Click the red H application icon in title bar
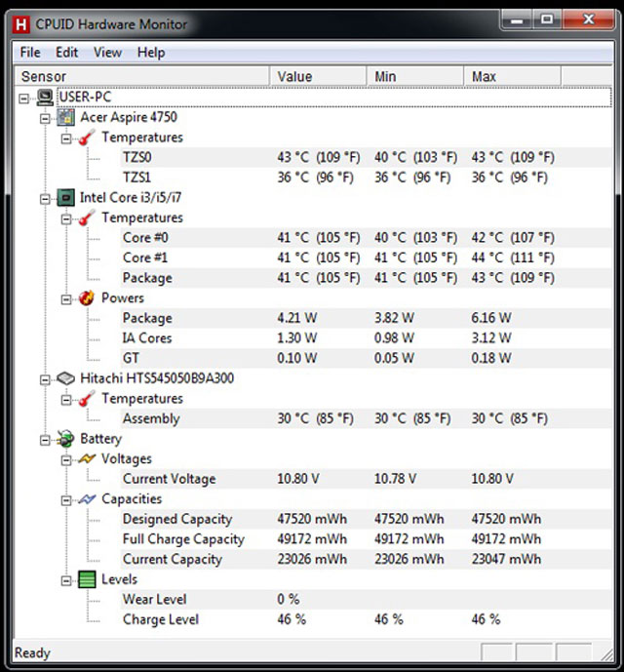The image size is (624, 672). pos(20,24)
